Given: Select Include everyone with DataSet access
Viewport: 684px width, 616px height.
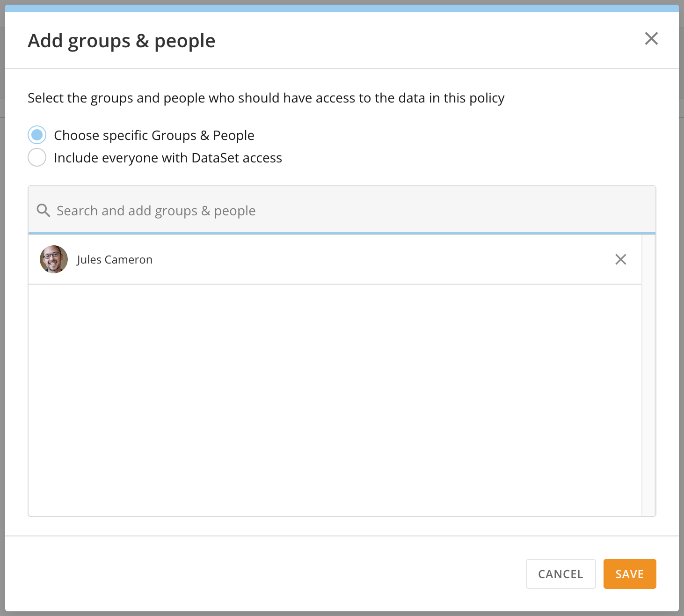Looking at the screenshot, I should [x=37, y=157].
